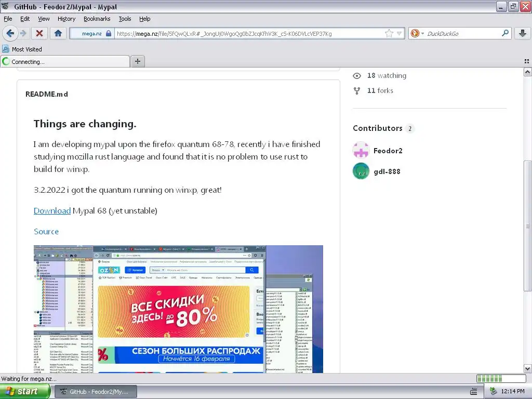Click Feodor2 avatar image
532x399 pixels.
pyautogui.click(x=361, y=150)
